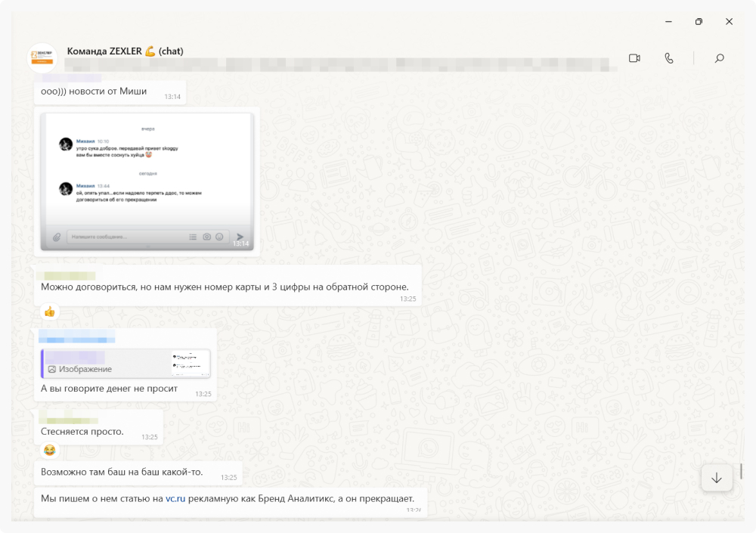The width and height of the screenshot is (756, 533).
Task: Open the vc.ru link in the message
Action: [175, 499]
